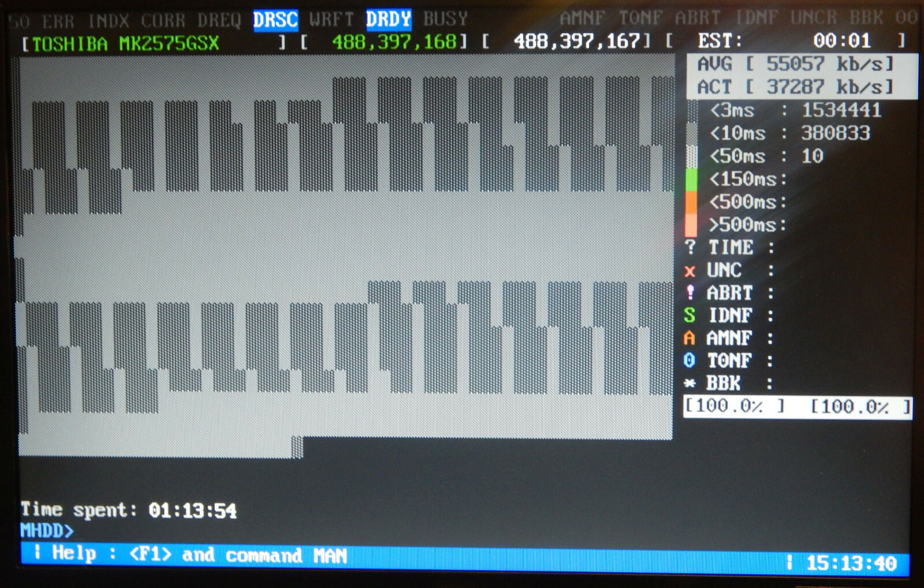The height and width of the screenshot is (588, 924).
Task: Click the green S IDNF icon
Action: coord(690,315)
